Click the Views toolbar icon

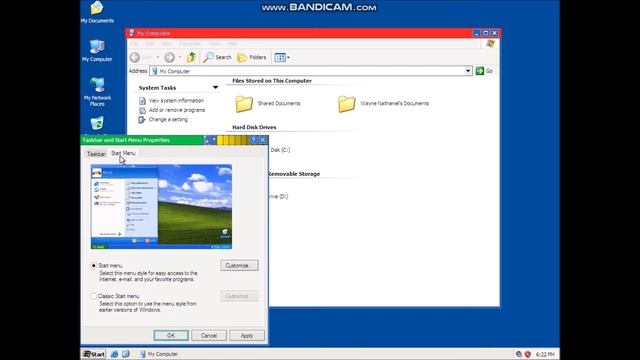[x=280, y=58]
